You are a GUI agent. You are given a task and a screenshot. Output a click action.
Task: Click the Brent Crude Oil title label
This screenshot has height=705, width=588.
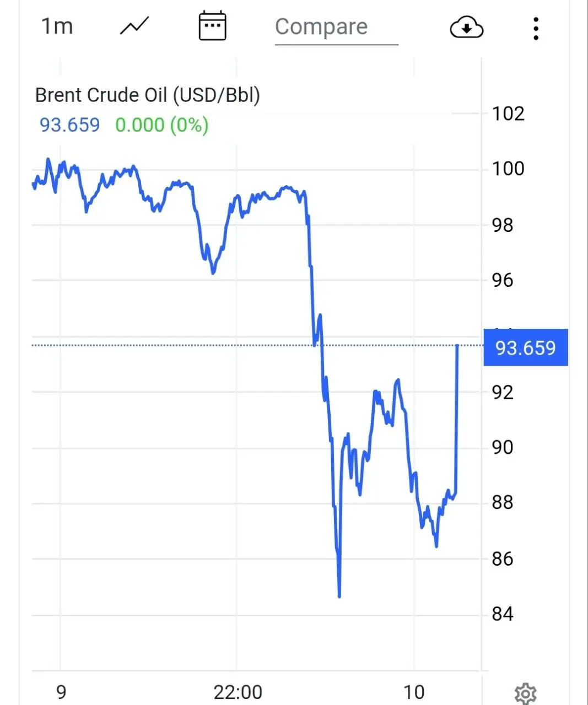coord(147,95)
